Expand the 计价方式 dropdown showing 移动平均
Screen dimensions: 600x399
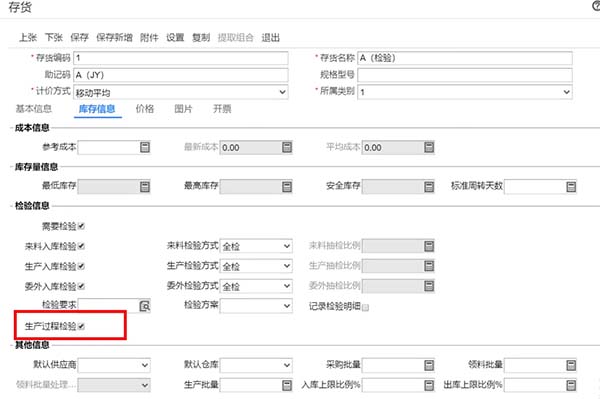(x=181, y=92)
